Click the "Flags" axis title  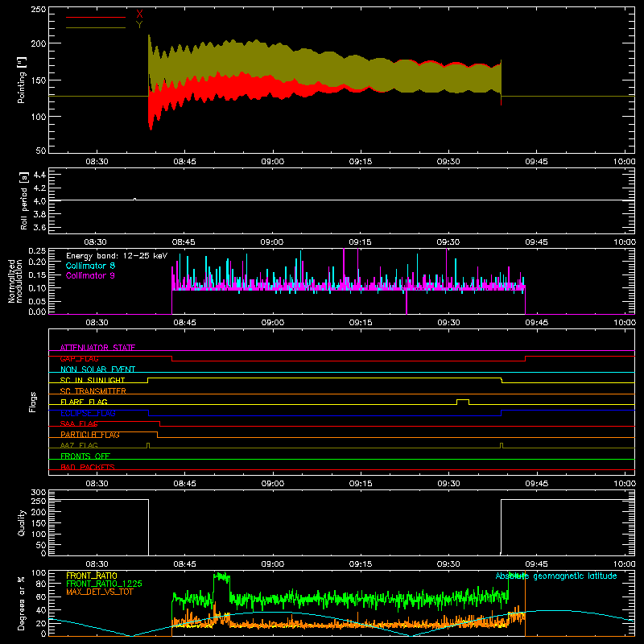click(x=32, y=402)
